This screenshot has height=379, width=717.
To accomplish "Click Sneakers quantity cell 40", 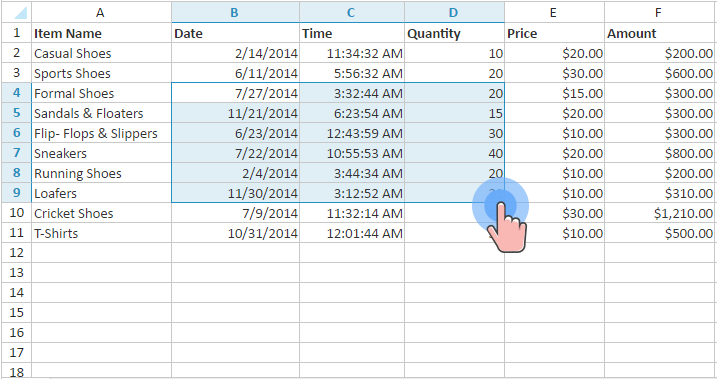I will [x=454, y=153].
